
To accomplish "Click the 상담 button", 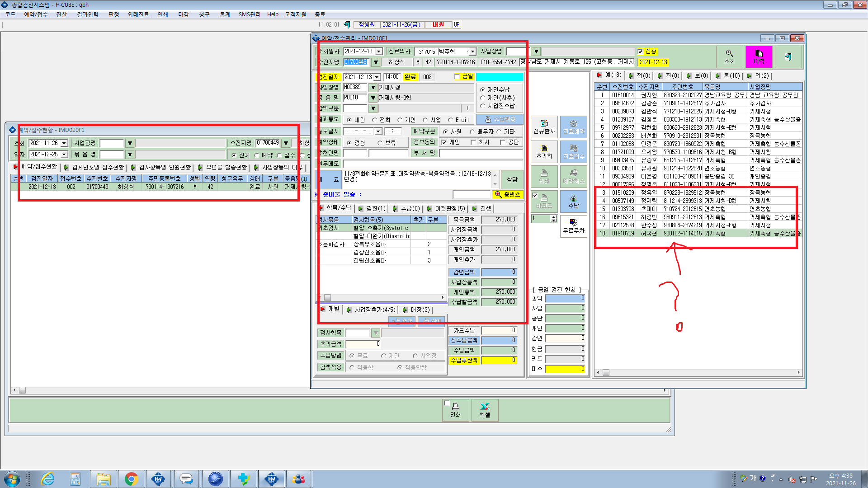I will (512, 179).
